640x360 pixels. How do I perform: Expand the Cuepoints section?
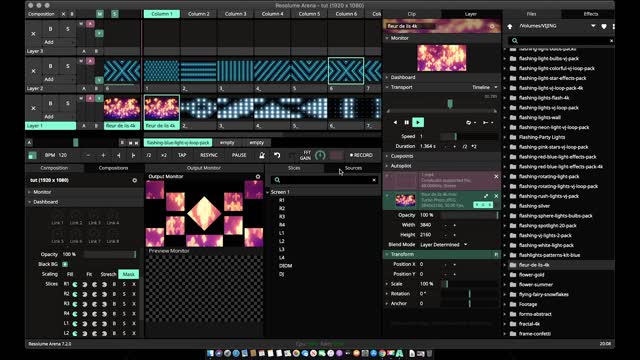(x=387, y=156)
